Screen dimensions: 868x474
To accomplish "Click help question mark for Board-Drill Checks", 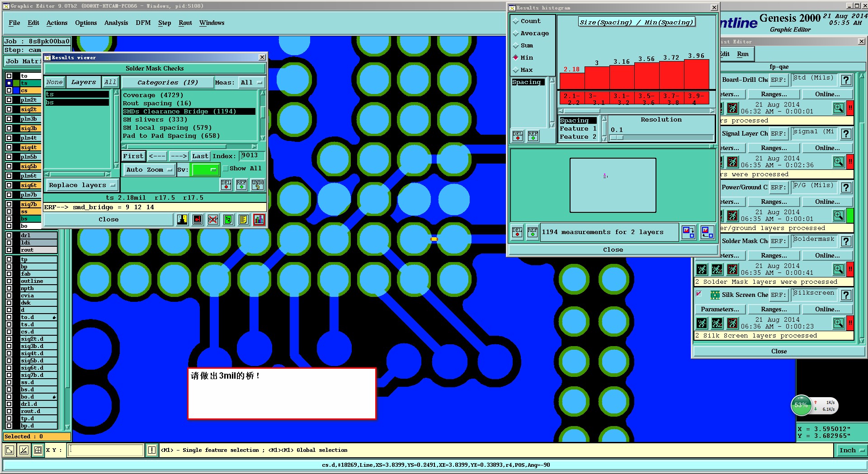I will pos(846,80).
